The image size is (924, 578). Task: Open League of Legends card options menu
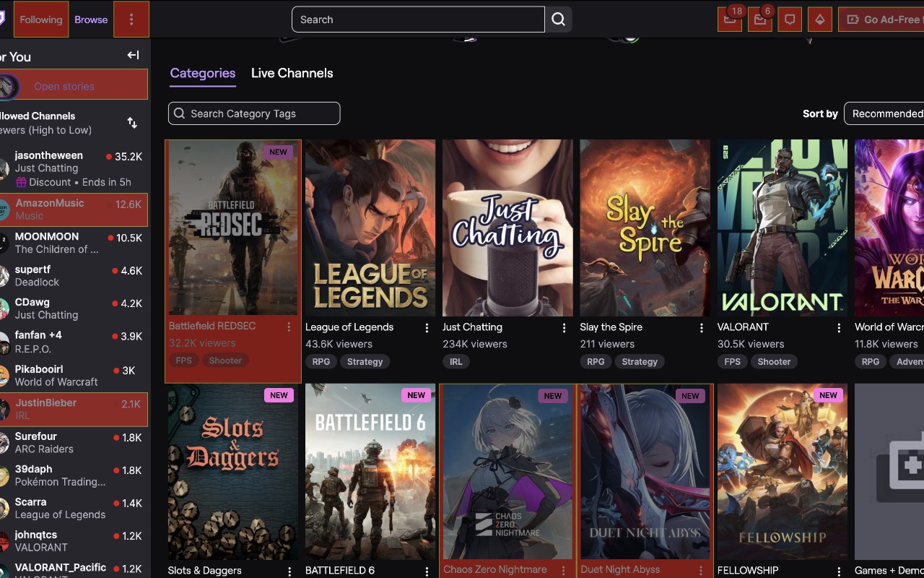(427, 328)
